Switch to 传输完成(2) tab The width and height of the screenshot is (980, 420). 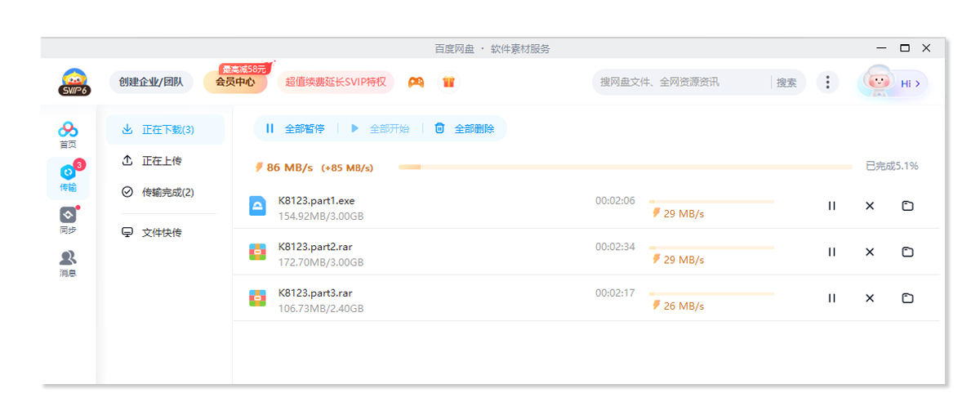(x=167, y=193)
